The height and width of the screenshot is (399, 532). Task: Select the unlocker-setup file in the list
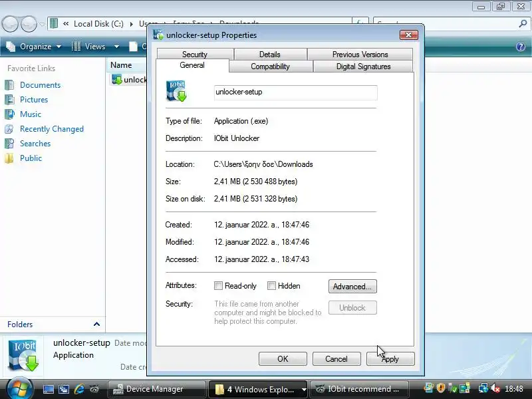pos(129,80)
